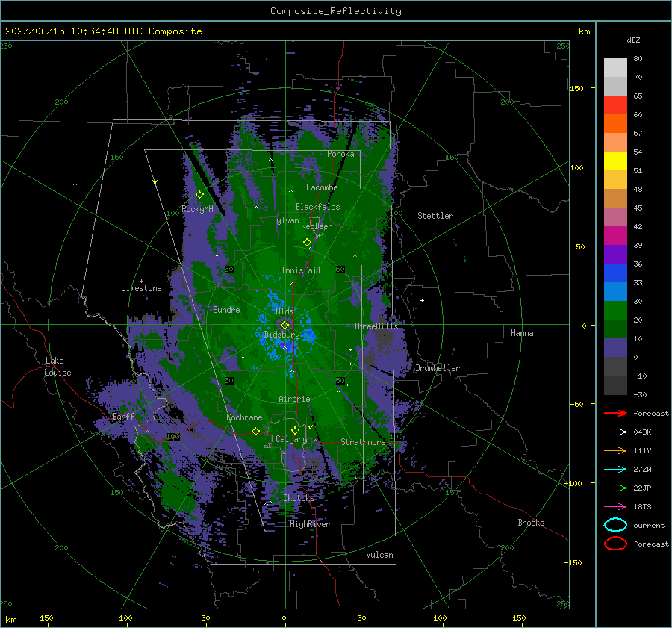Click the yellow diamond marker below RedDeer
Viewport: 672px width, 628px height.
pyautogui.click(x=308, y=243)
